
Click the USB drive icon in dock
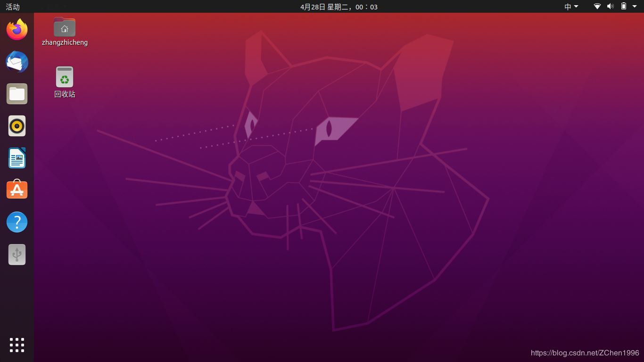coord(17,254)
